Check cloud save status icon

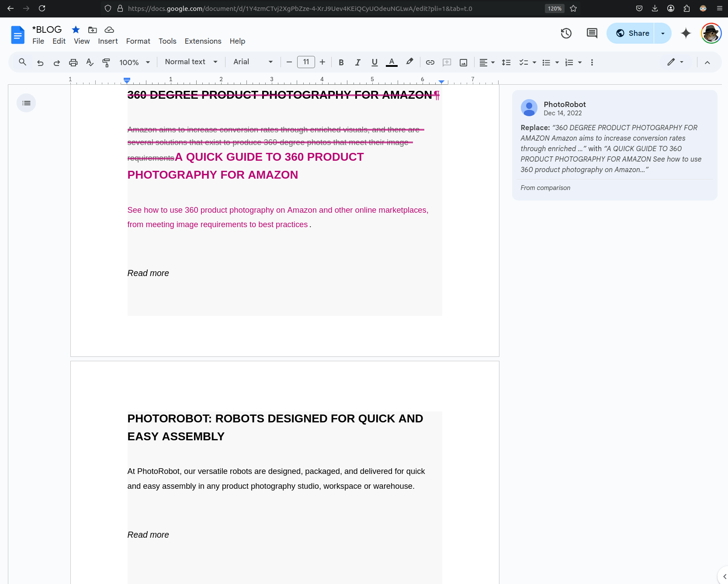(x=109, y=30)
